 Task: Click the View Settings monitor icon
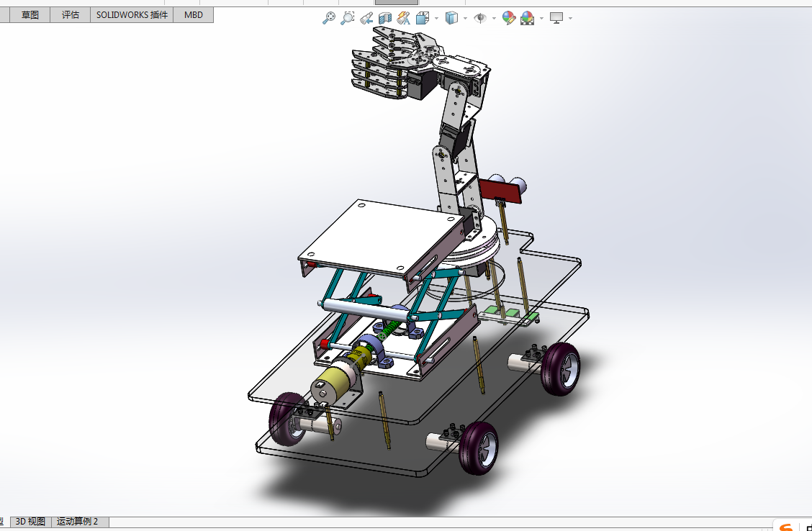coord(556,18)
